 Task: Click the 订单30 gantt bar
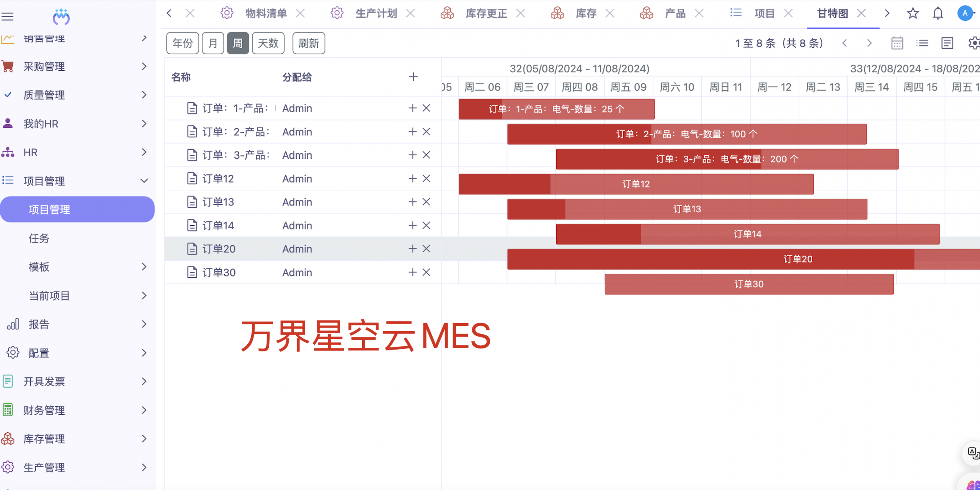click(x=749, y=284)
